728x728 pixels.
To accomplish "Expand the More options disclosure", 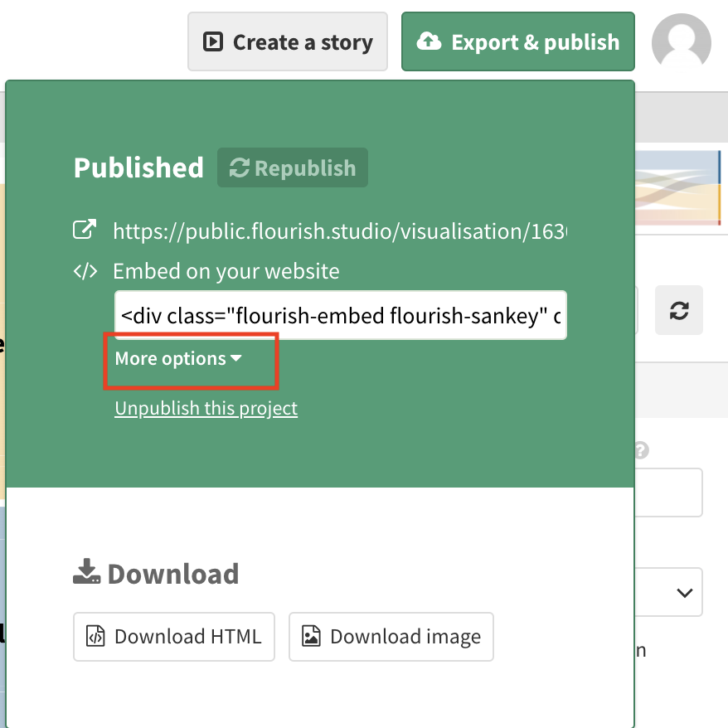I will (x=178, y=359).
